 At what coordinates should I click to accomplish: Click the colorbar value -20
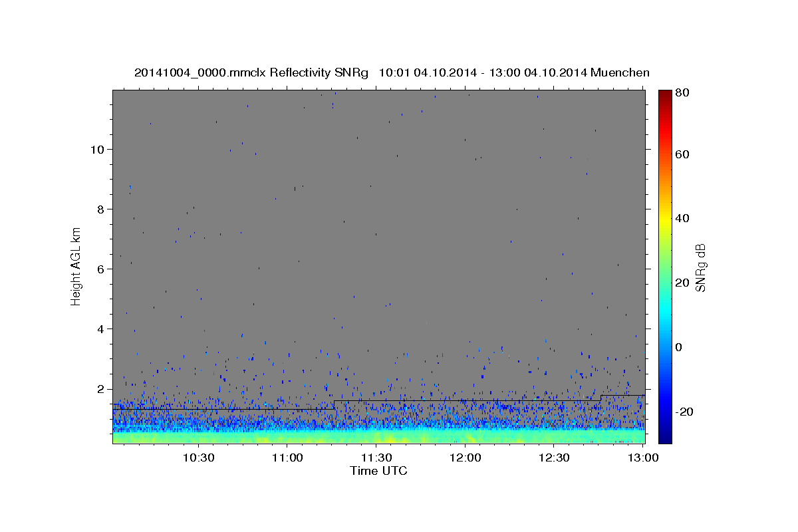(x=684, y=412)
